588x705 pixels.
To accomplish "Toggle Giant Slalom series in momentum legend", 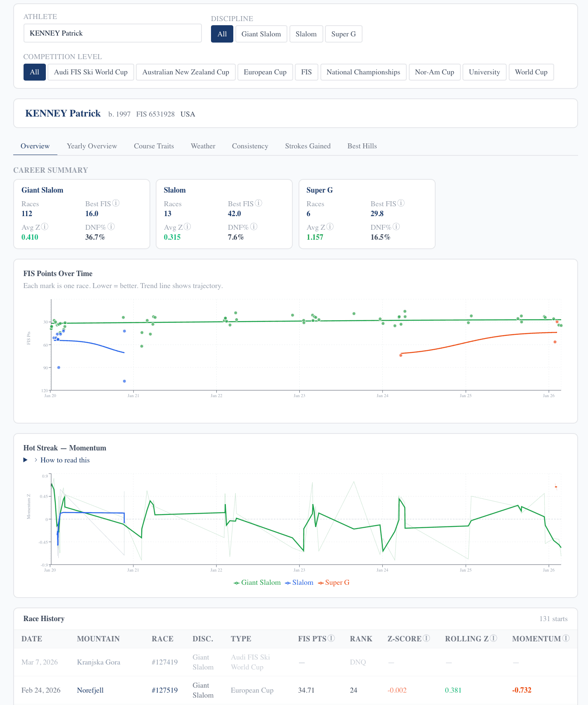I will [257, 582].
